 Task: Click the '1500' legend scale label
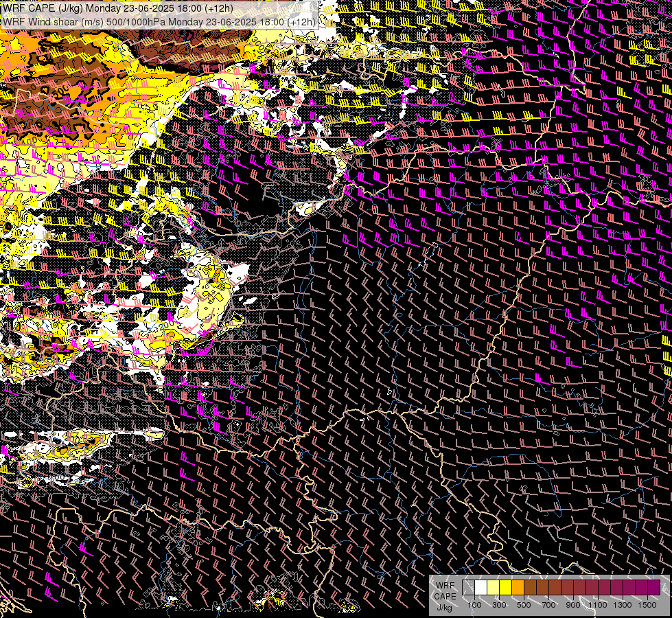tap(647, 605)
